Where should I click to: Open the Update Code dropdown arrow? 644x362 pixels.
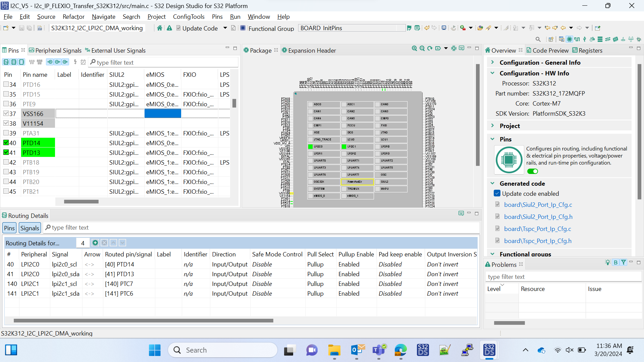[225, 28]
